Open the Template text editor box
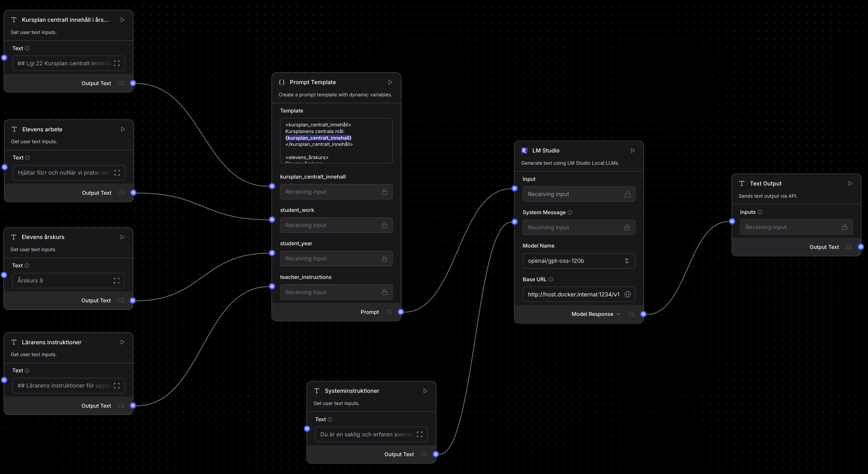The height and width of the screenshot is (474, 868). point(335,141)
